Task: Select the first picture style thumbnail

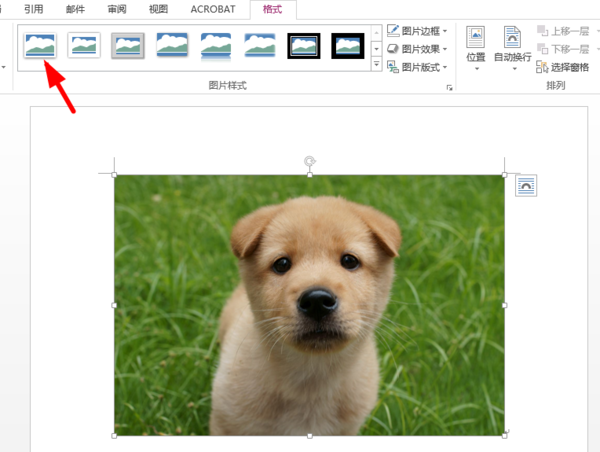Action: [x=40, y=45]
